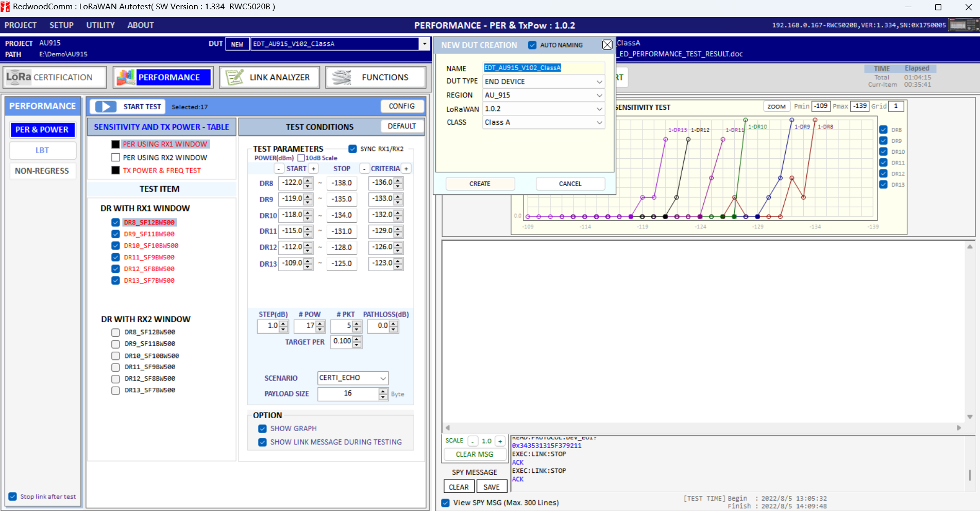Click CLEAR MSG button
Screen dimensions: 980x511
pos(475,454)
